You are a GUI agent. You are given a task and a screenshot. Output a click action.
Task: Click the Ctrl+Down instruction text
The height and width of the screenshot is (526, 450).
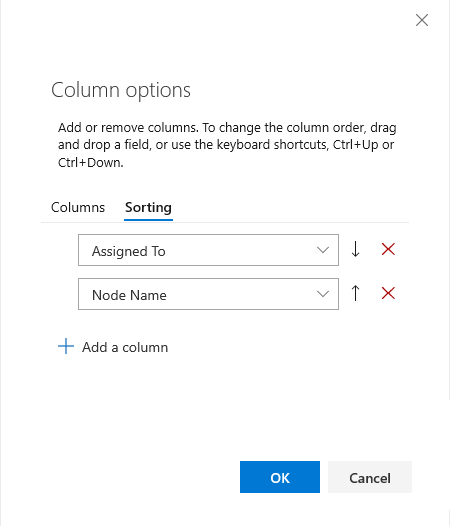[x=91, y=163]
